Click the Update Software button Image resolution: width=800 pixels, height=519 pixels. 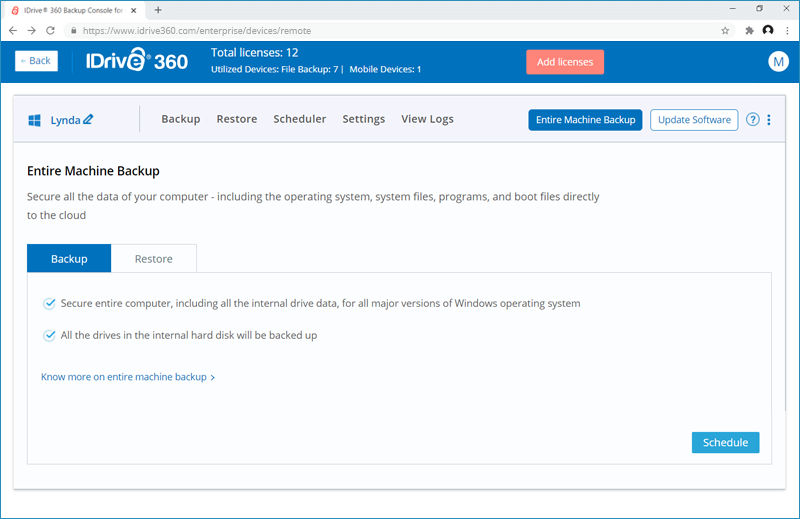coord(694,120)
